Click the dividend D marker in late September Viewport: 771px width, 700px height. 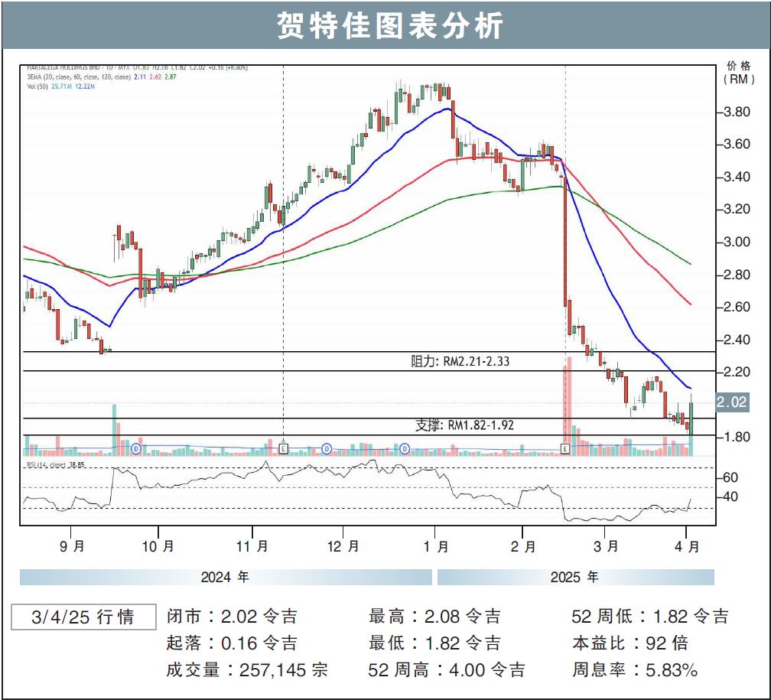137,448
